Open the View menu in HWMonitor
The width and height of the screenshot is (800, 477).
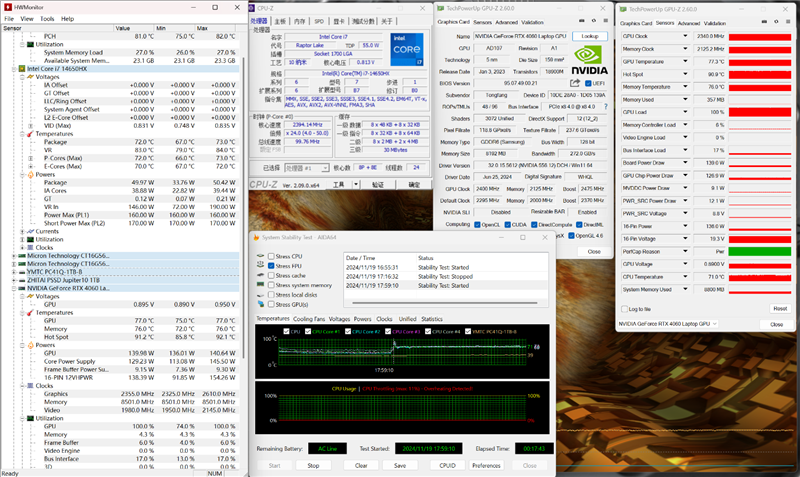click(27, 19)
